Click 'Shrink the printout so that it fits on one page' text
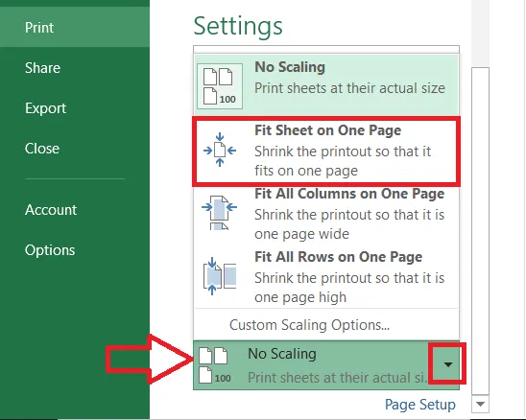 click(343, 161)
